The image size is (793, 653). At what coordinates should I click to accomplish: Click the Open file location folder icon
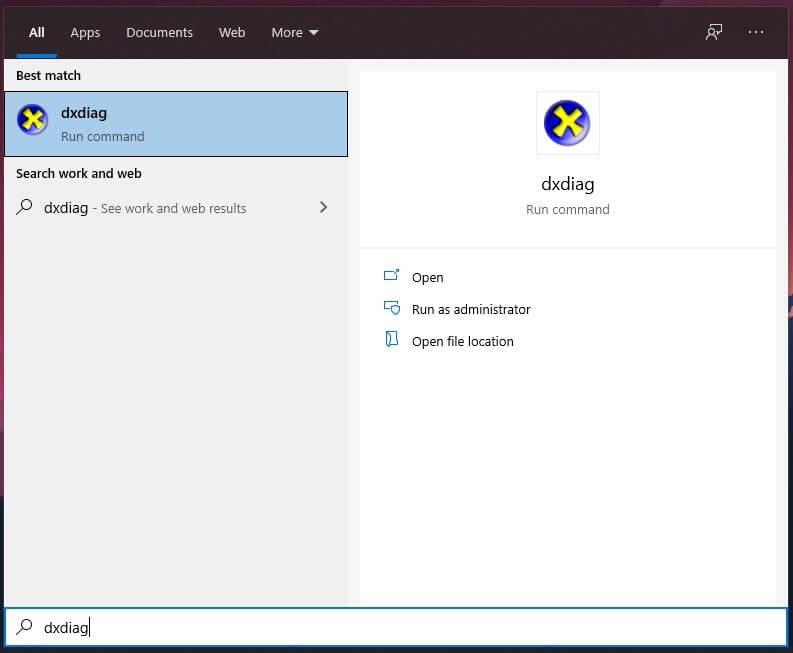[x=391, y=339]
